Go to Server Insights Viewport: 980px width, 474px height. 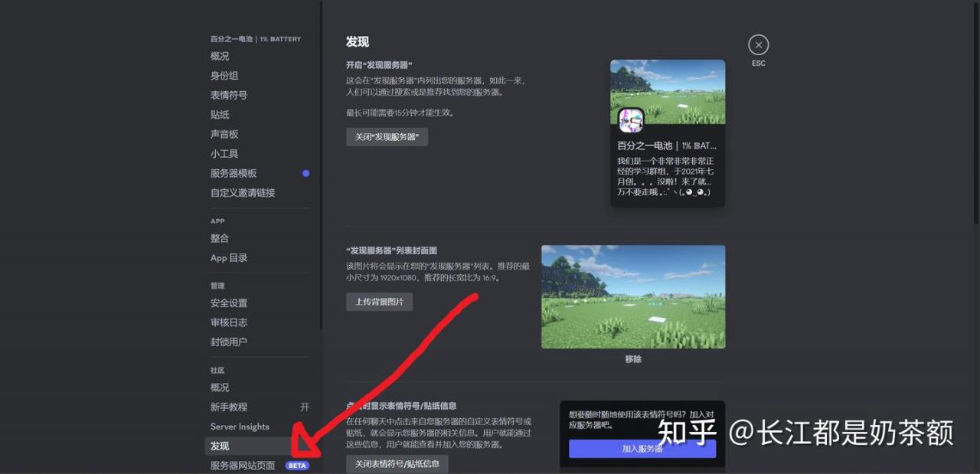pos(240,427)
